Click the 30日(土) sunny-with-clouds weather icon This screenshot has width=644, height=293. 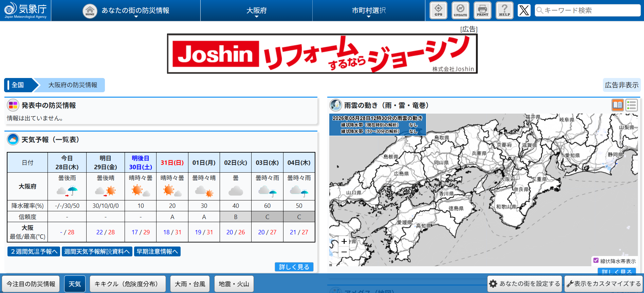[141, 191]
